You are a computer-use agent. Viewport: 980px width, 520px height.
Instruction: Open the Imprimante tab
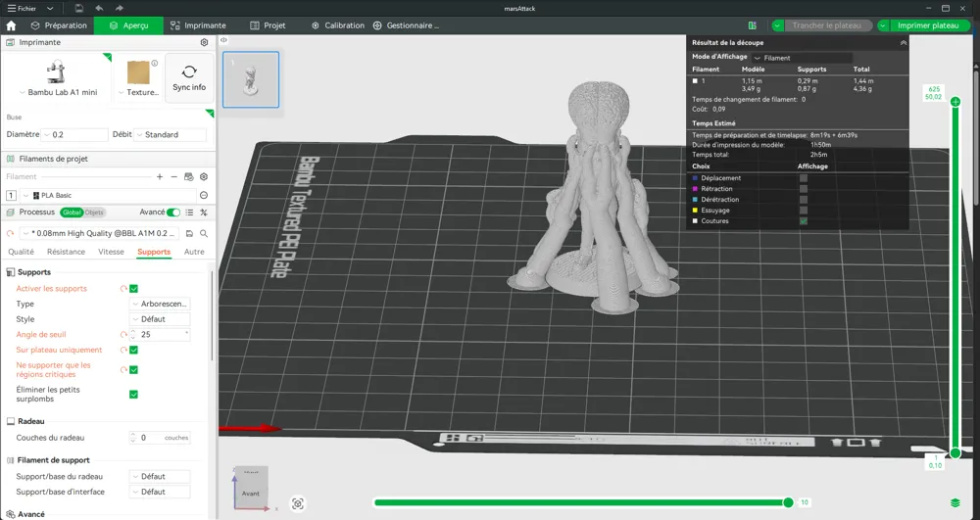[198, 25]
